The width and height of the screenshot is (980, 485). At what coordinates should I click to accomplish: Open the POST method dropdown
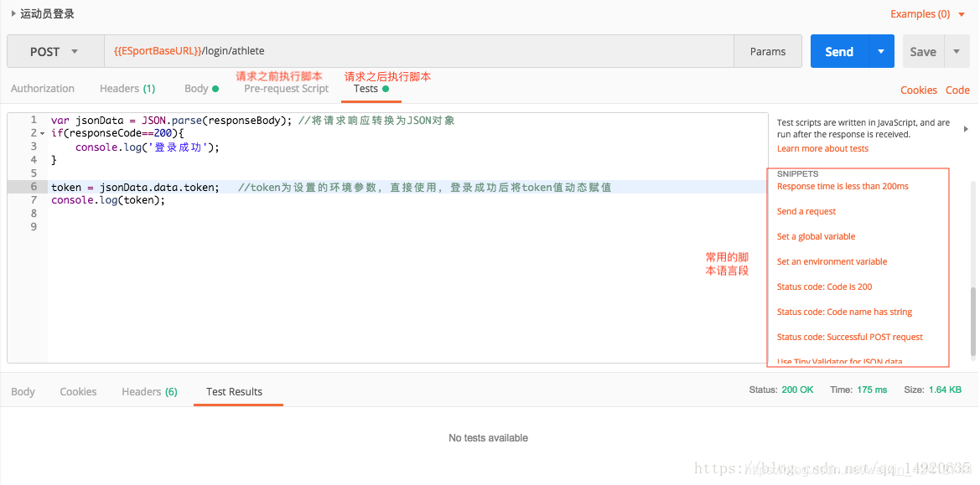54,52
